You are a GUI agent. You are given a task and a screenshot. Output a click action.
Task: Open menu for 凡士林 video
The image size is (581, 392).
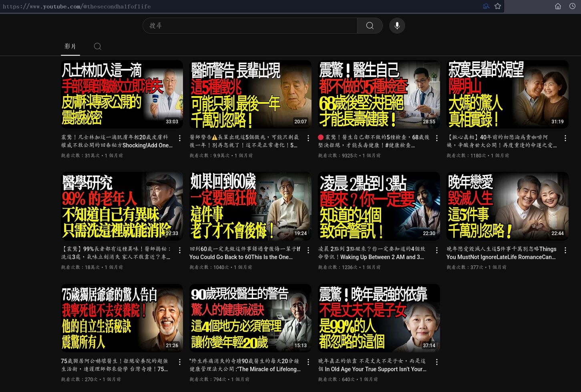click(180, 138)
